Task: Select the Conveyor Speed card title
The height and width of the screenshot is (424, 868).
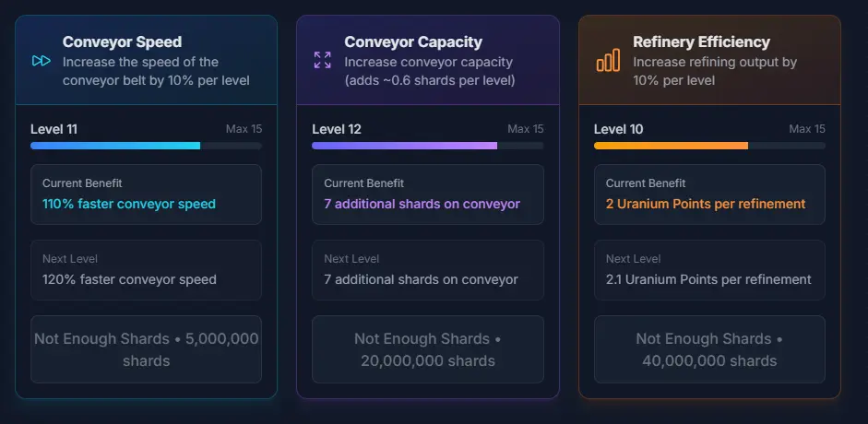Action: (x=122, y=42)
